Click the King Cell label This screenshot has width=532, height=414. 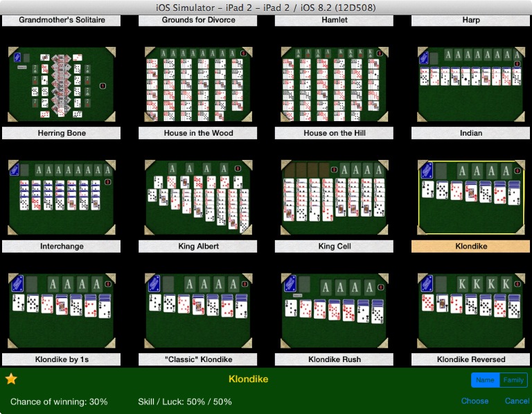tap(335, 246)
